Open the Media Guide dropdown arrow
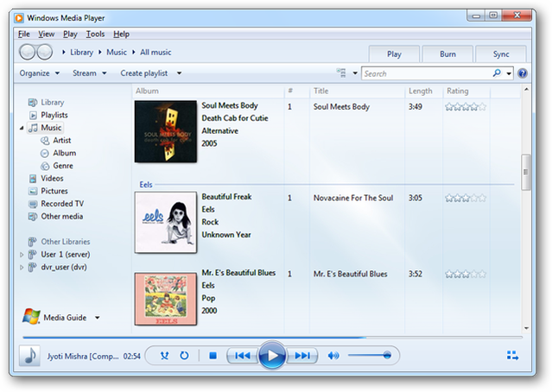Viewport: 552px width, 392px height. coord(97,318)
